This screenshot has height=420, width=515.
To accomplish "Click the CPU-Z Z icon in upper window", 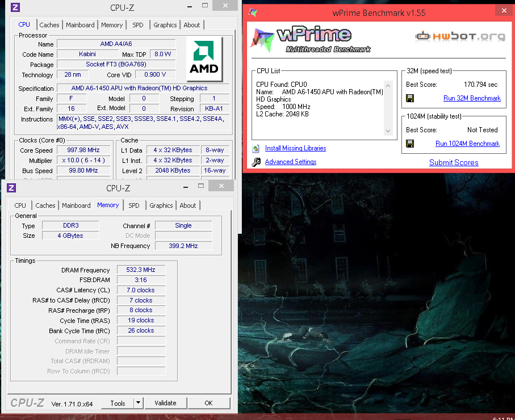I will [15, 7].
